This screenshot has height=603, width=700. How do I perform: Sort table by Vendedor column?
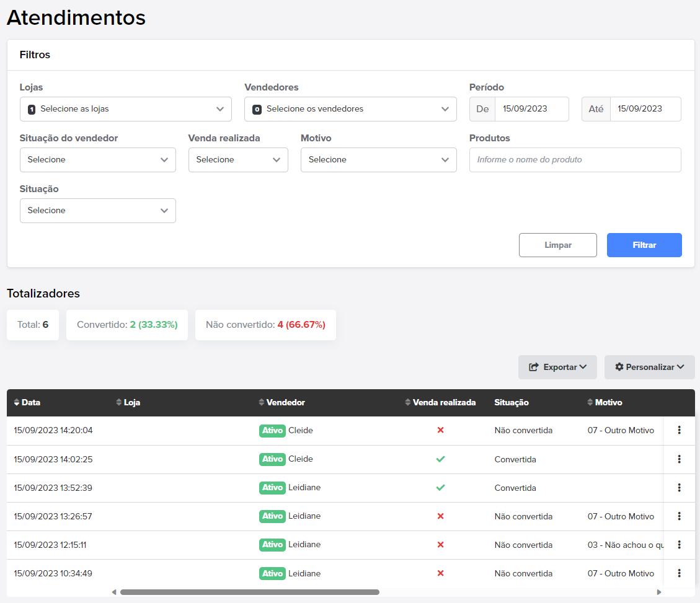click(x=281, y=402)
